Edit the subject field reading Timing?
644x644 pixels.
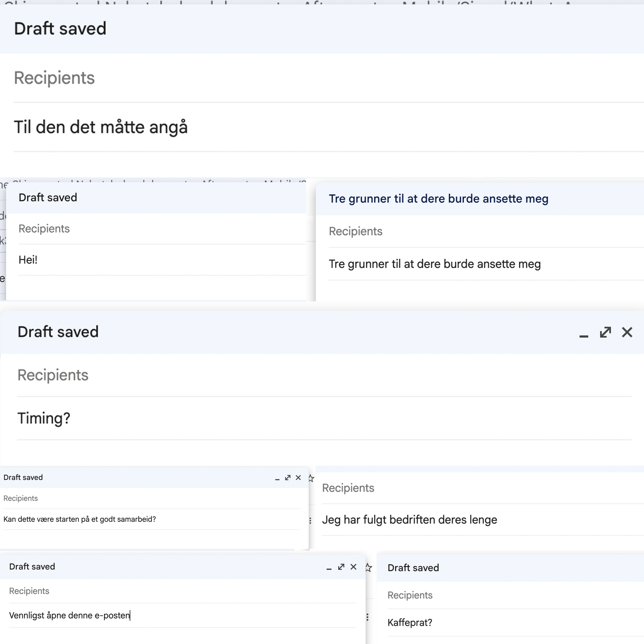tap(324, 418)
